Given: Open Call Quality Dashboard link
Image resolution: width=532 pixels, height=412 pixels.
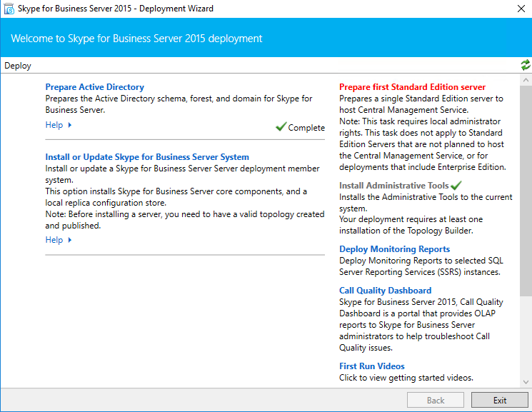Looking at the screenshot, I should click(385, 291).
